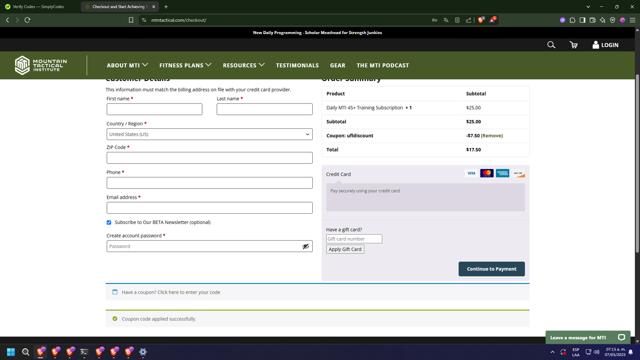
Task: Show hidden system tray icons chevron
Action: pos(552,352)
